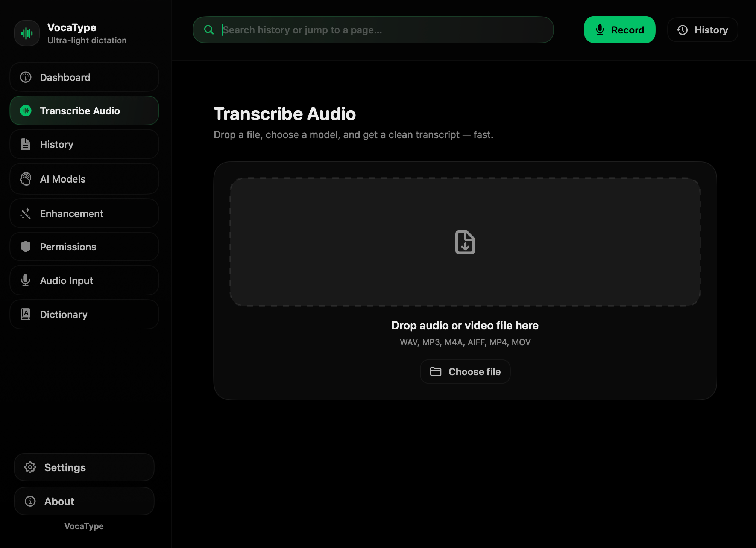Click the Dictionary book icon
756x548 pixels.
[26, 314]
